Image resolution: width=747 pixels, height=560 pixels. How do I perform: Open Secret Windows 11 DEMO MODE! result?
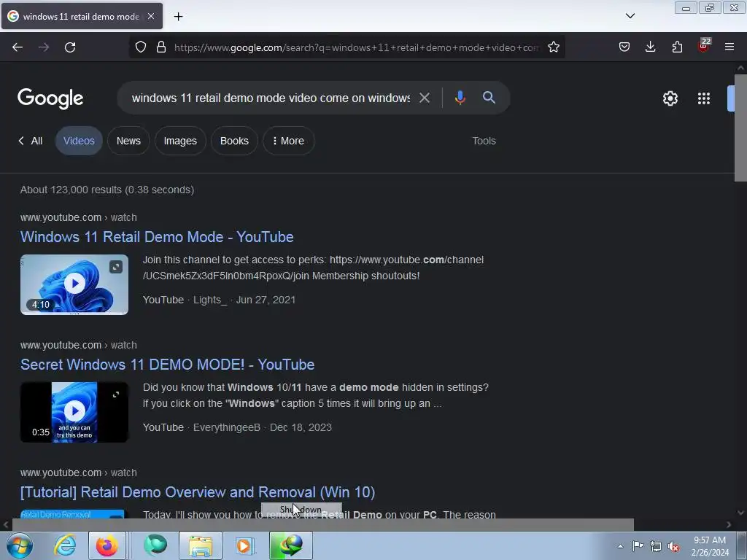click(167, 365)
